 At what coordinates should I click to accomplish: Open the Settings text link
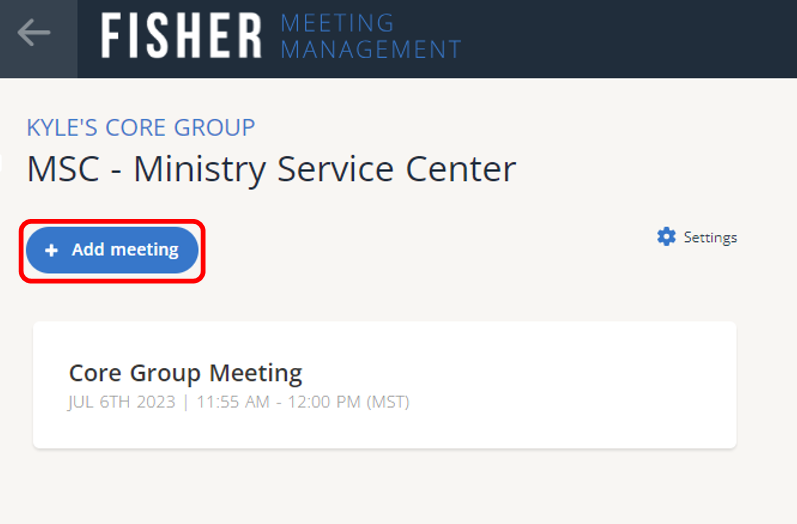point(710,238)
